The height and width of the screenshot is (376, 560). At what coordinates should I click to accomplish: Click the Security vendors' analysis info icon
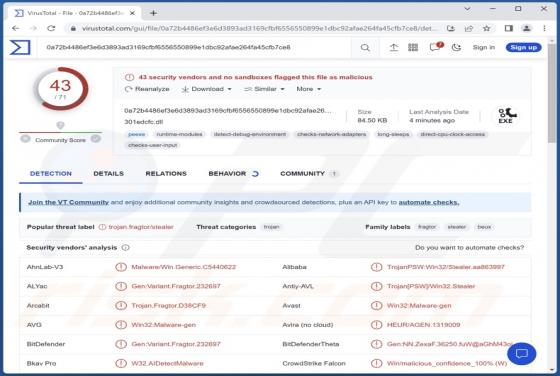click(125, 247)
